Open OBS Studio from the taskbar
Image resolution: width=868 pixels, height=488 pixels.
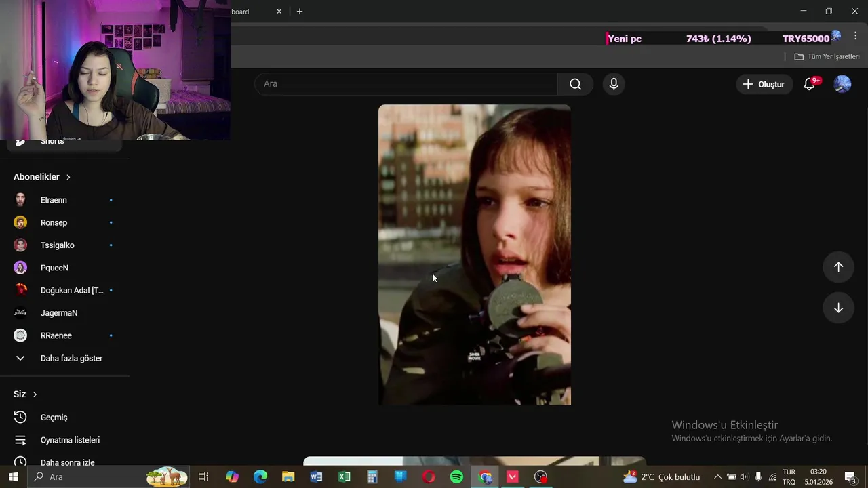(x=540, y=477)
